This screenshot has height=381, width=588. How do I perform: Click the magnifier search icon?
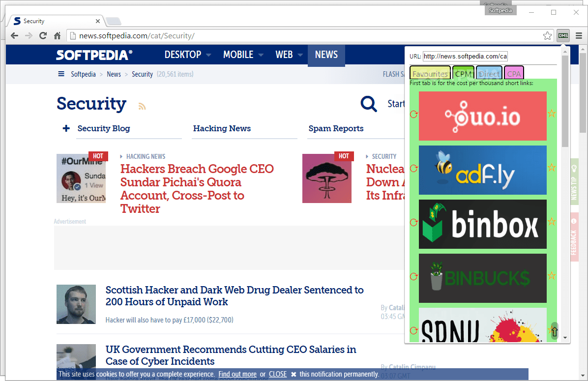pyautogui.click(x=369, y=104)
